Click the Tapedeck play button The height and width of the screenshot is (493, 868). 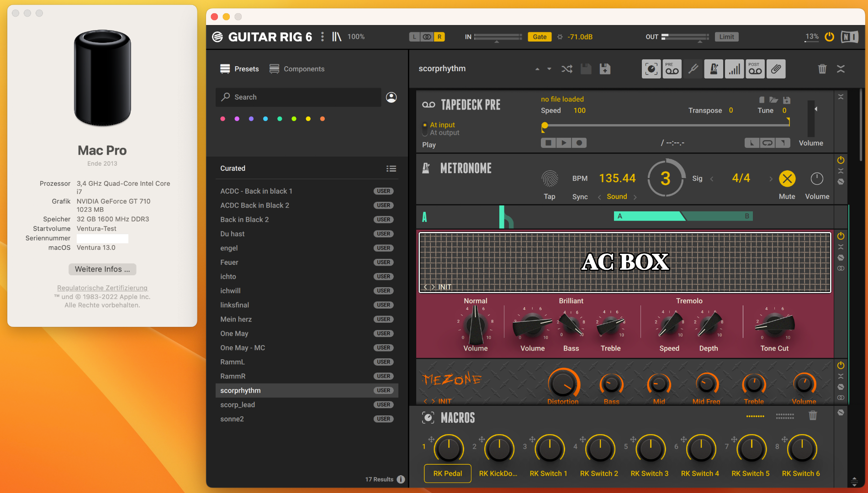(564, 143)
